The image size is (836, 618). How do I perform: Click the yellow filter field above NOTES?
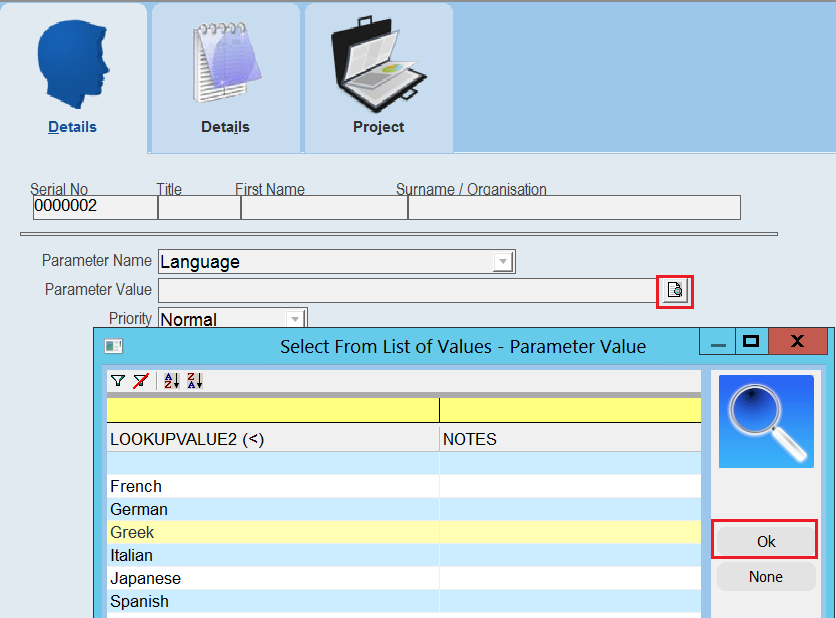pyautogui.click(x=570, y=410)
